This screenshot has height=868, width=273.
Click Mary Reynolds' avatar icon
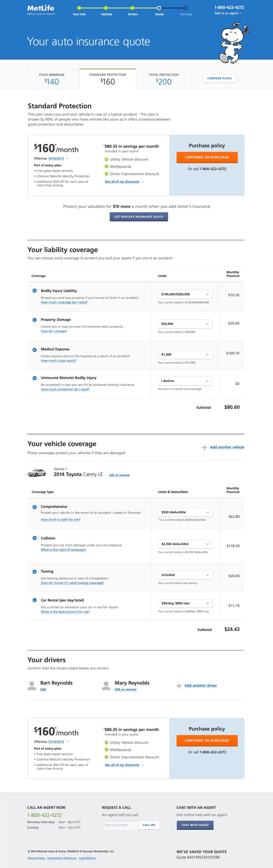point(106,685)
